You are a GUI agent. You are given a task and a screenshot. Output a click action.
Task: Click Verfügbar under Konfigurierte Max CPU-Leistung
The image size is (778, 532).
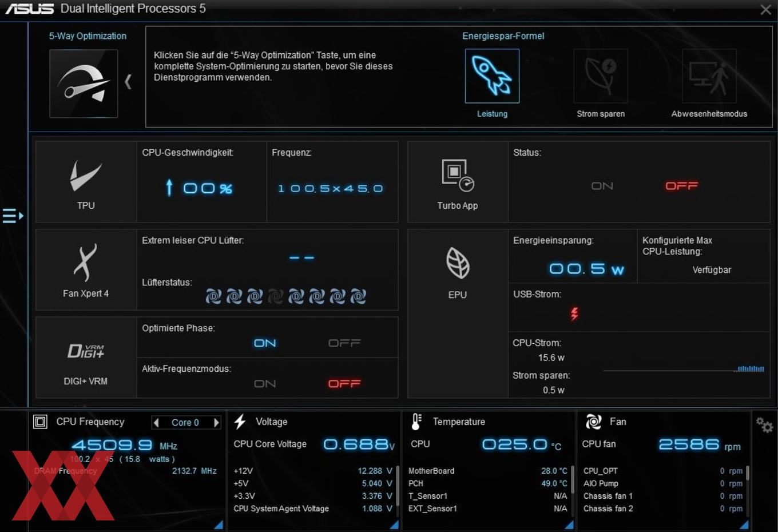[712, 270]
